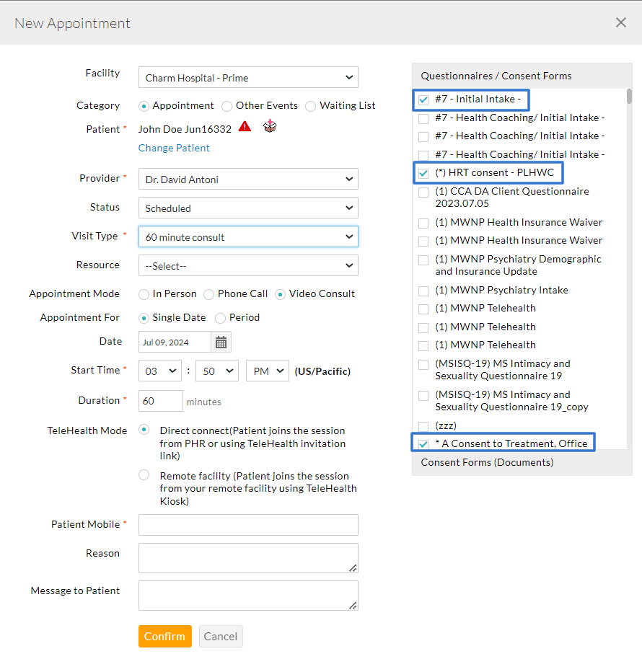Click the Change Patient link
The image size is (642, 672).
174,148
